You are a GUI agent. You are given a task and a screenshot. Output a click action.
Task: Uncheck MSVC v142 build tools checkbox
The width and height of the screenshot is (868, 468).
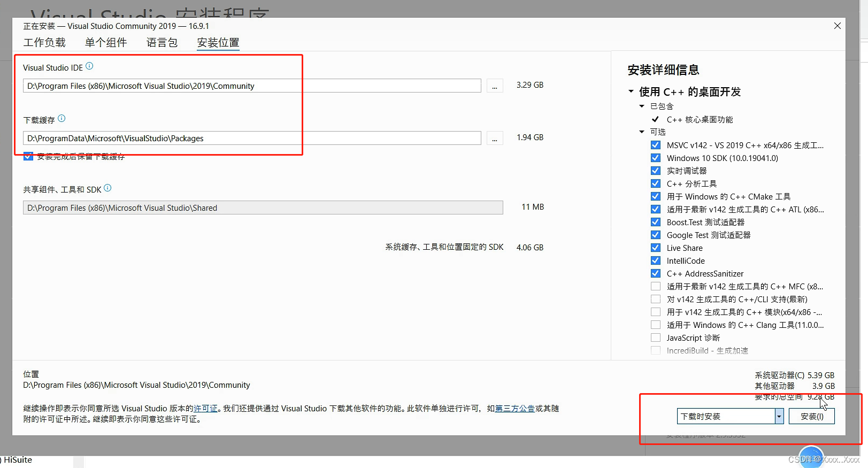(x=656, y=145)
